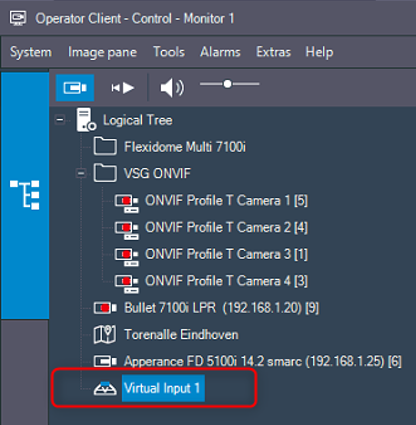The width and height of the screenshot is (416, 425).
Task: Open playback mode via play icon
Action: point(122,88)
